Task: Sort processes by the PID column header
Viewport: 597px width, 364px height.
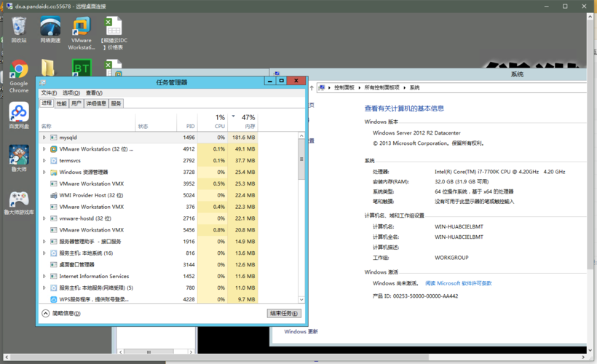Action: (187, 122)
